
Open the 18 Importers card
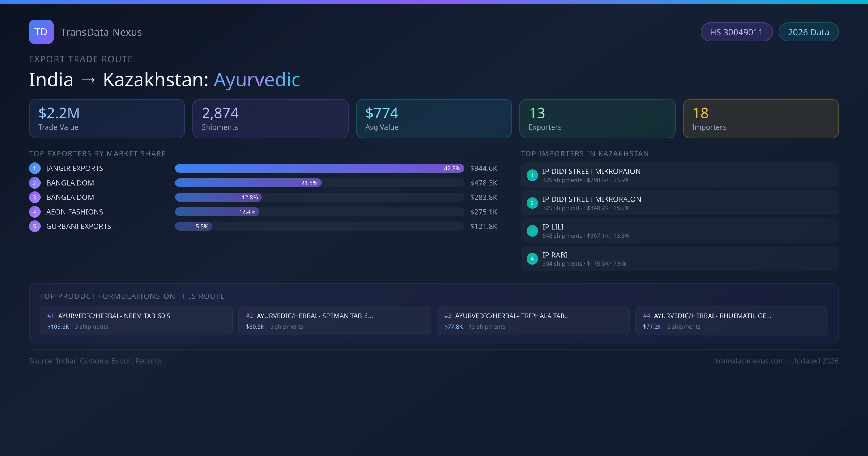761,118
